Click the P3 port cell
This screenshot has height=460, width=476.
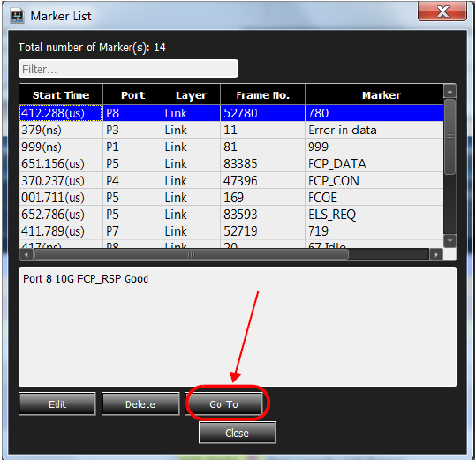pyautogui.click(x=132, y=130)
